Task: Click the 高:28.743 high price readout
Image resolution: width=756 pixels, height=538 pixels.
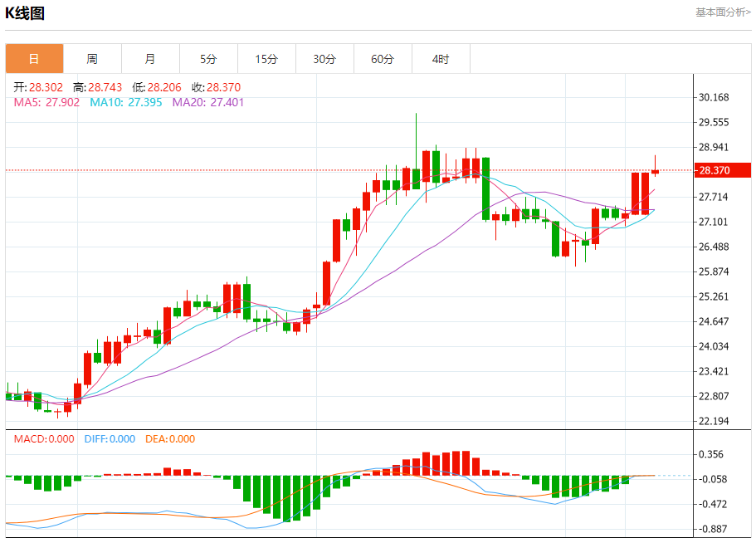Action: click(97, 87)
